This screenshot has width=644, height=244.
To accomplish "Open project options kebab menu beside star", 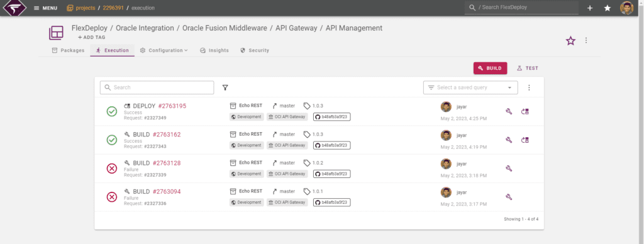I will [x=586, y=40].
